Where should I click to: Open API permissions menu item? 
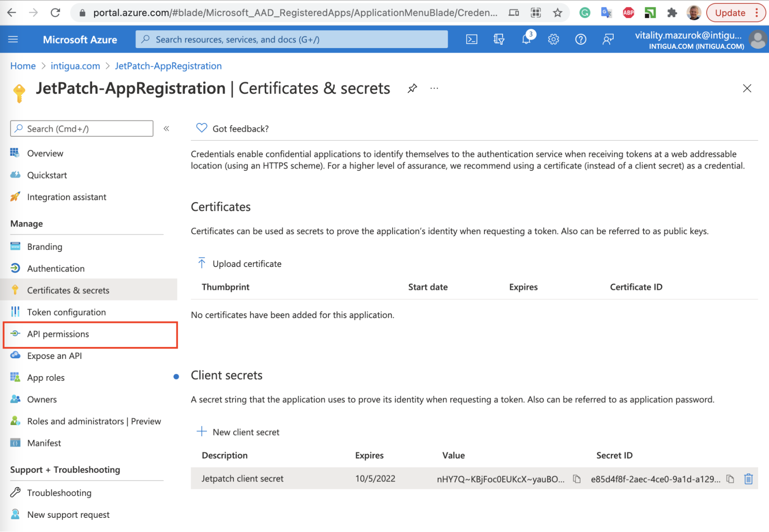[x=58, y=334]
